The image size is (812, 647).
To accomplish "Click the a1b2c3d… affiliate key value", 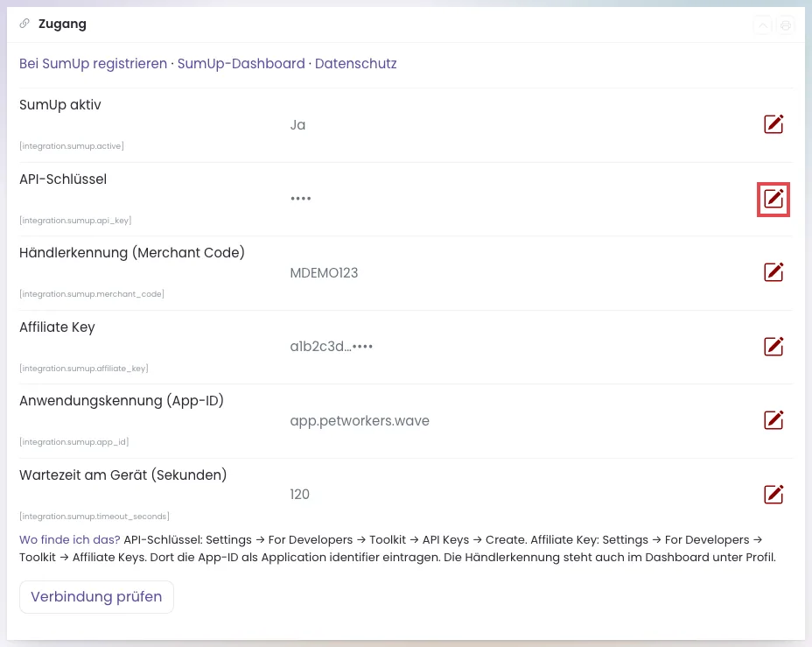I will pos(332,347).
